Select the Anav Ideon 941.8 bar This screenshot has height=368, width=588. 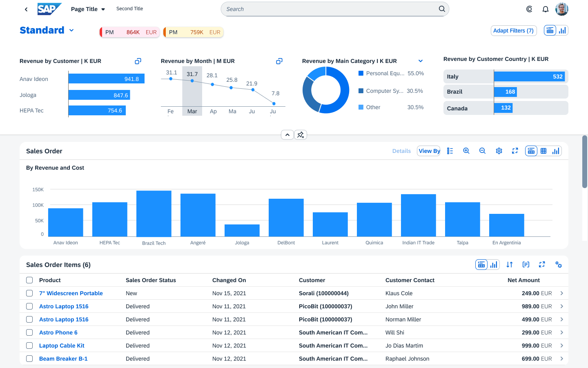click(x=107, y=79)
